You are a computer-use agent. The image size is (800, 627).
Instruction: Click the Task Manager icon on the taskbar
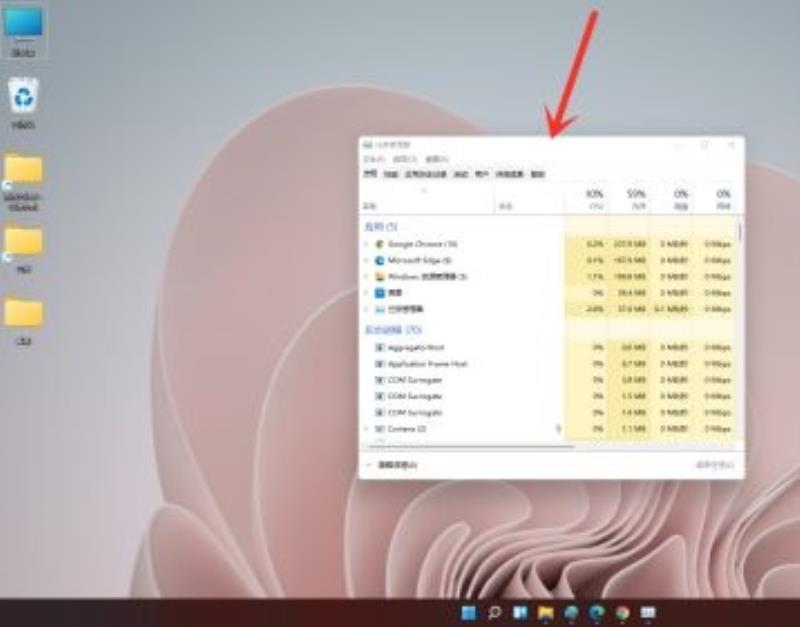647,612
